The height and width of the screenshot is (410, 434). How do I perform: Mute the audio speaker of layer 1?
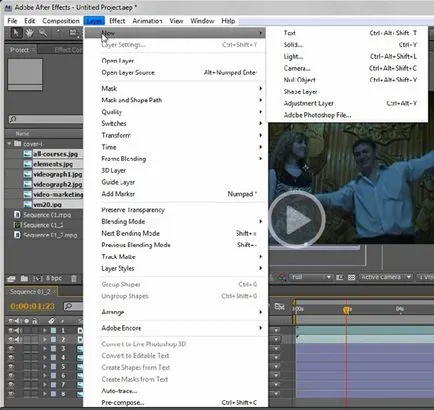coord(18,330)
